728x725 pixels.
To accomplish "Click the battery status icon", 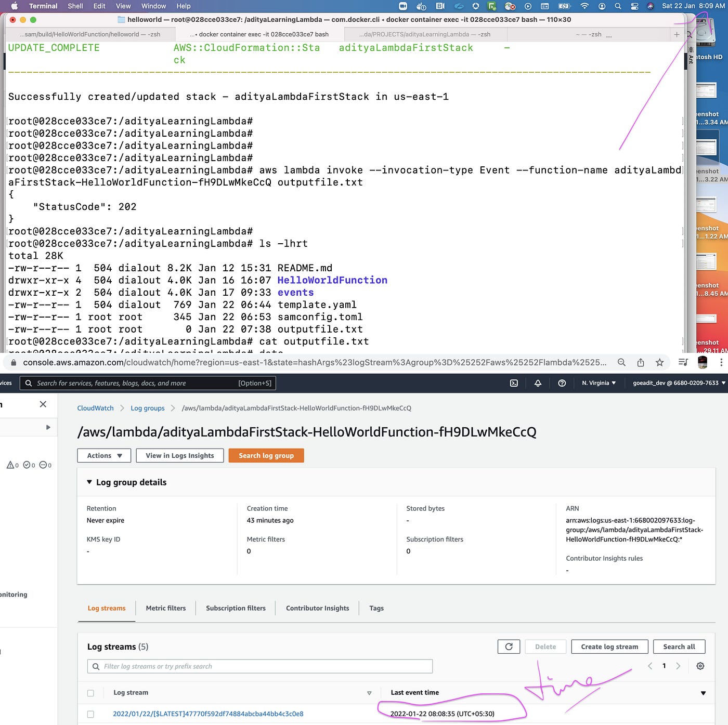I will tap(564, 6).
